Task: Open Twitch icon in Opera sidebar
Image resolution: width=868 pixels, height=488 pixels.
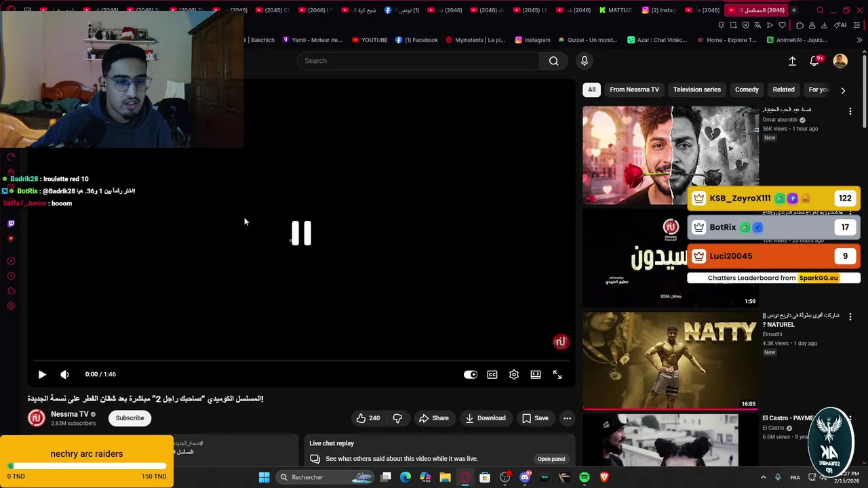Action: (11, 223)
